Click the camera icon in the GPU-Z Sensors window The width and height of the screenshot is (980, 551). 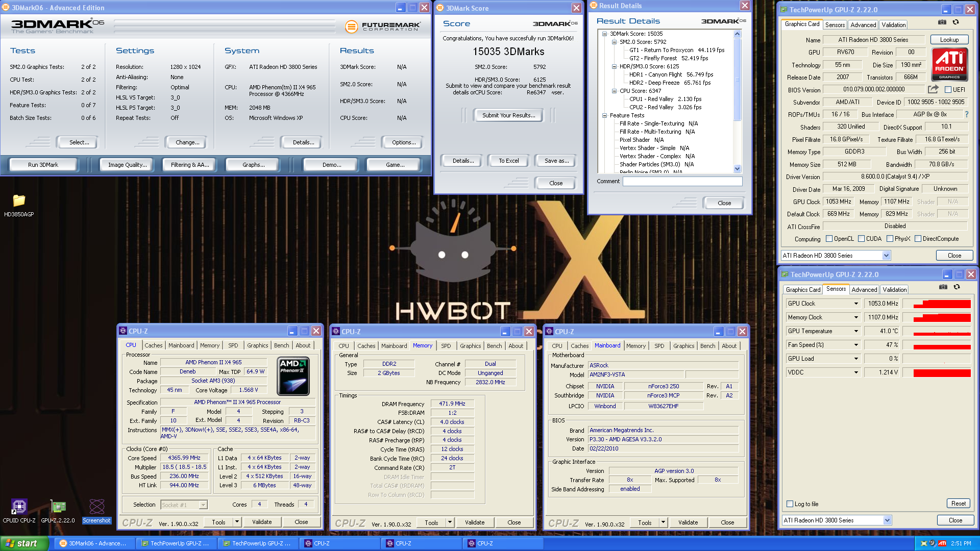click(x=943, y=287)
